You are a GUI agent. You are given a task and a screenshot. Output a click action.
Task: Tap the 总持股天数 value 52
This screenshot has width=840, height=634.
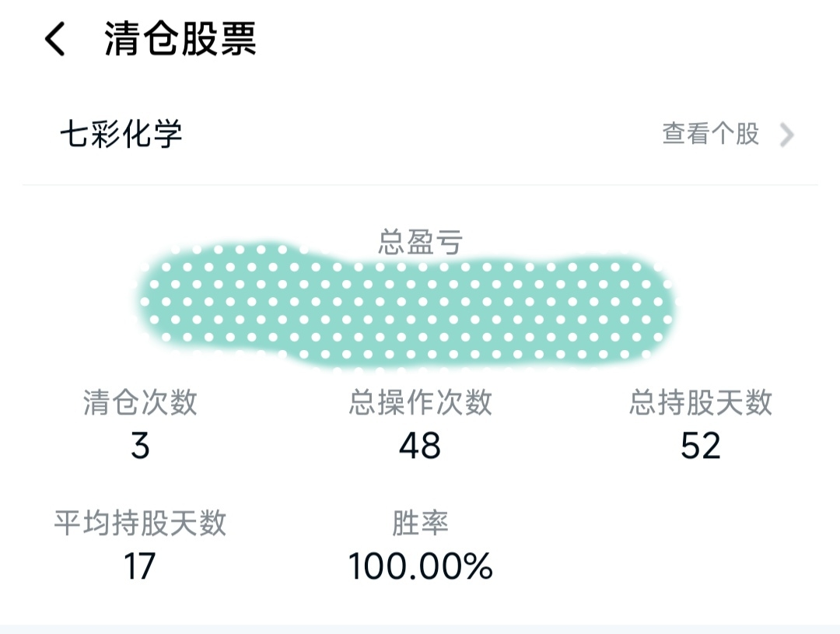(701, 445)
